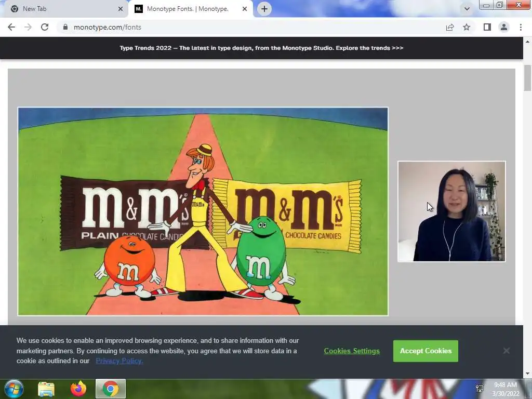Click the scrollbar down arrow
532x399 pixels.
pos(528,374)
